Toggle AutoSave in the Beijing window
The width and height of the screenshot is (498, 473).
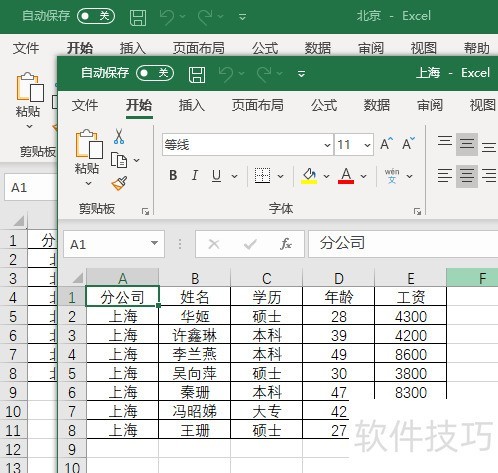coord(96,16)
